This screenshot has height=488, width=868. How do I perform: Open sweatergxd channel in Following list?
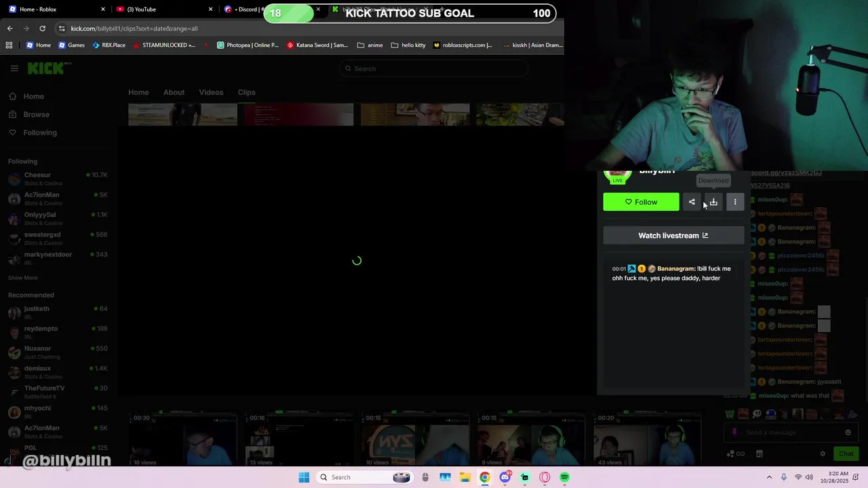[x=58, y=238]
